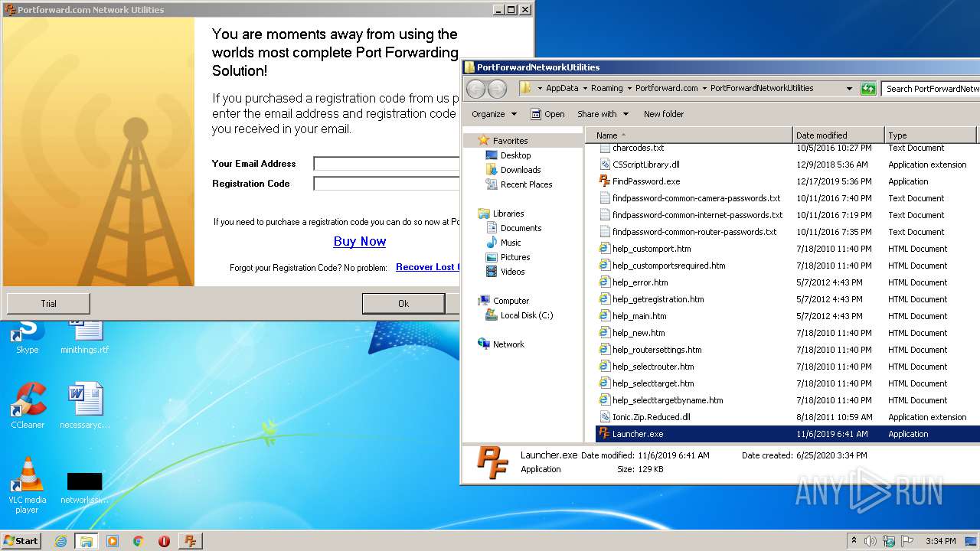Open the Skype desktop shortcut
Screen dimensions: 980x551
[28, 337]
